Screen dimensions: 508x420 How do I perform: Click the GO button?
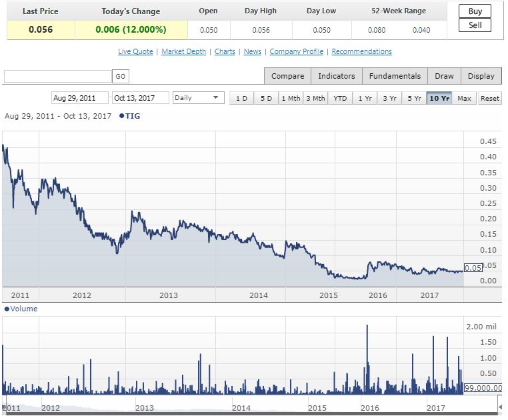click(121, 77)
